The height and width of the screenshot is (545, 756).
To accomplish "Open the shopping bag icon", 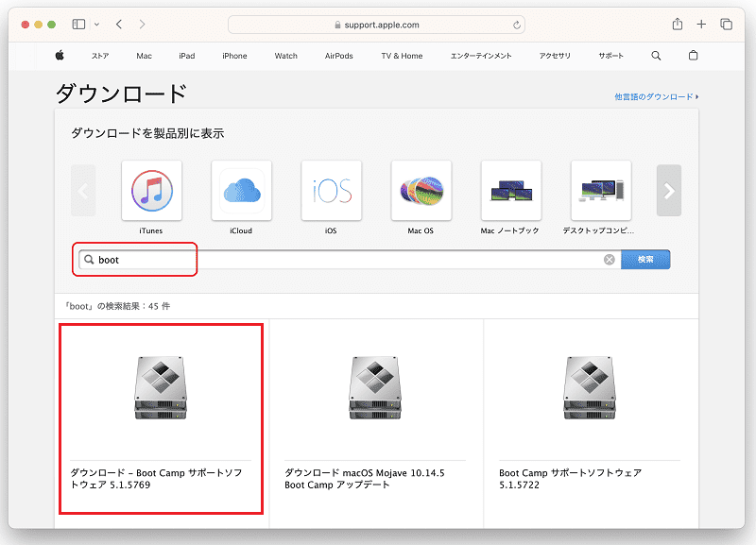I will (x=693, y=56).
